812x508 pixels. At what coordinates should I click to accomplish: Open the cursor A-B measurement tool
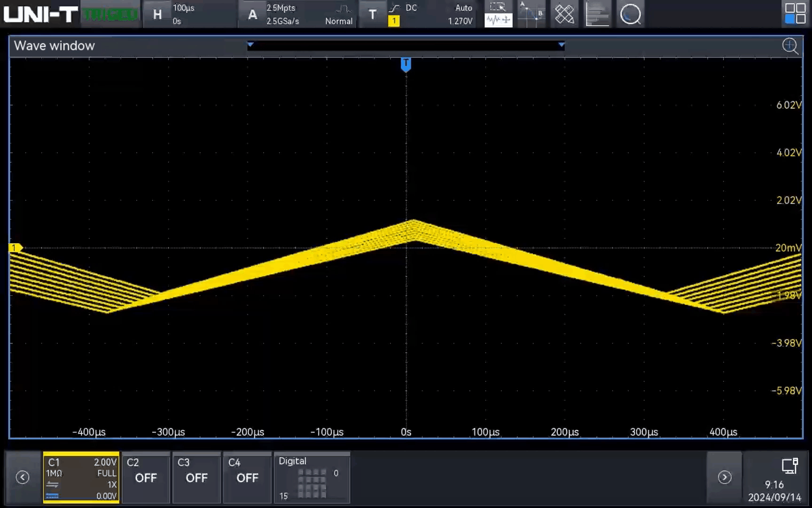coord(531,14)
